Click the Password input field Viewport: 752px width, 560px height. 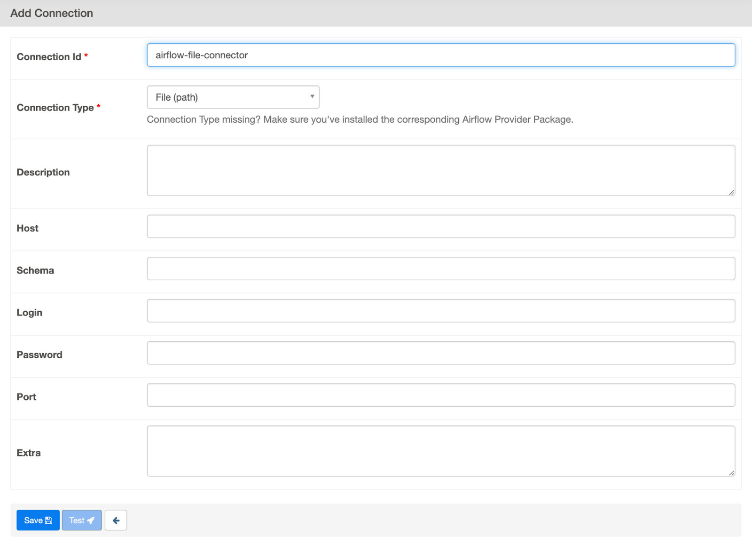coord(440,353)
